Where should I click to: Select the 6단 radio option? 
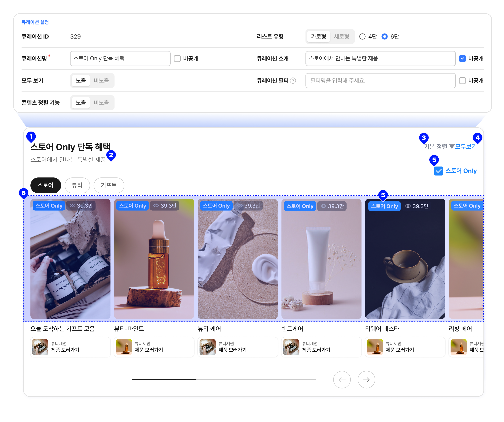tap(384, 36)
